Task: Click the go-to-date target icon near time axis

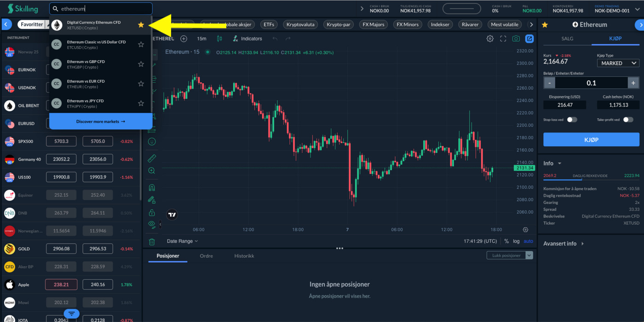Action: point(525,230)
